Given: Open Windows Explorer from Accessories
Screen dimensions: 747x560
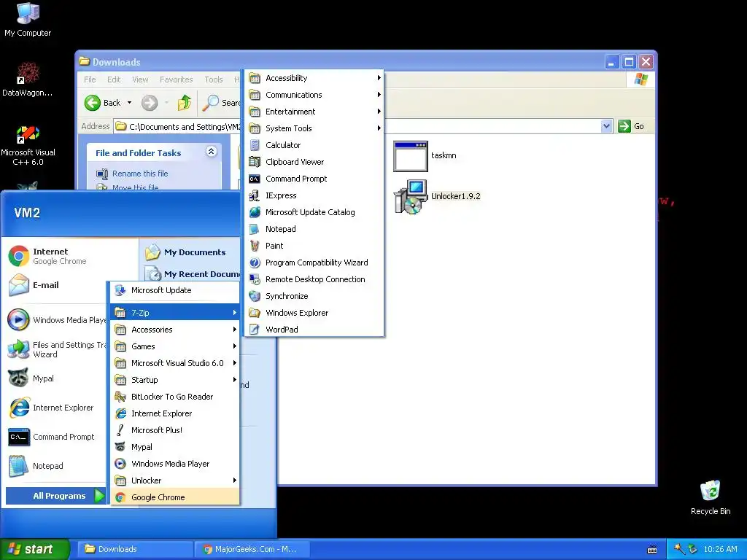Looking at the screenshot, I should (314, 313).
